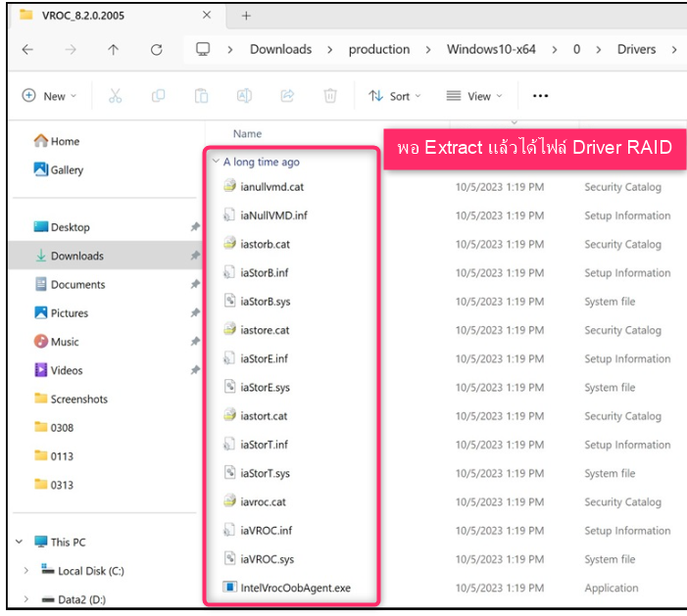This screenshot has width=687, height=616.
Task: Click the Forward navigation arrow
Action: [x=71, y=50]
